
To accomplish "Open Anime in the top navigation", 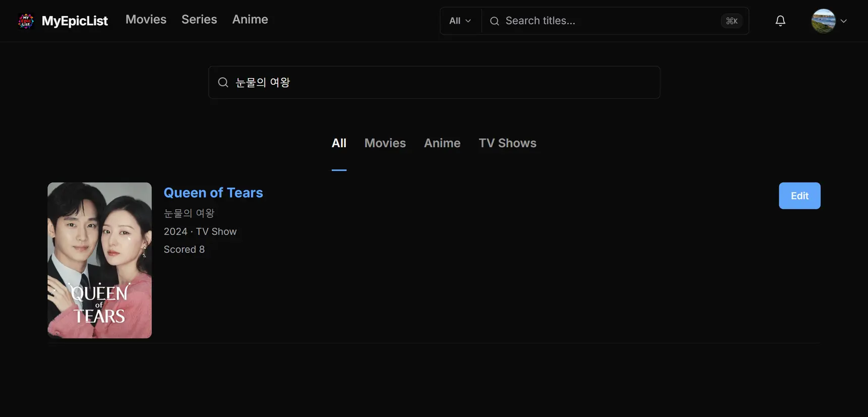I will (250, 19).
